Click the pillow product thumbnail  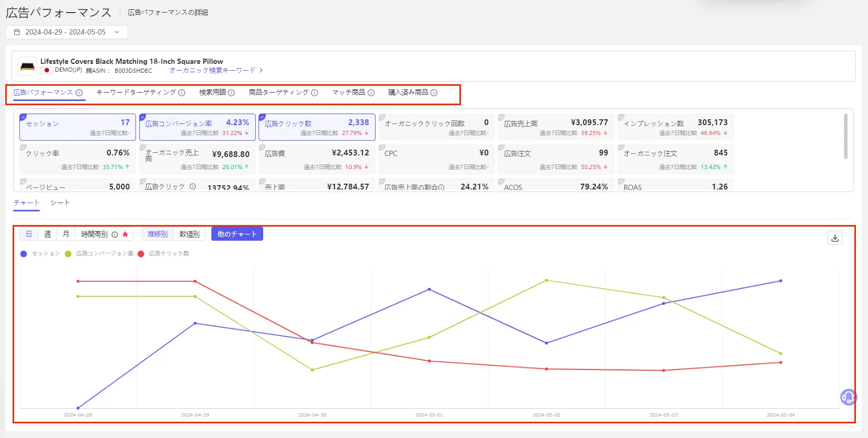click(27, 66)
